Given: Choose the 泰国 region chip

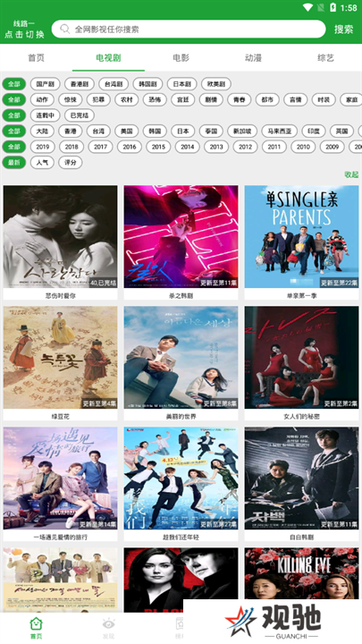Looking at the screenshot, I should tap(211, 131).
